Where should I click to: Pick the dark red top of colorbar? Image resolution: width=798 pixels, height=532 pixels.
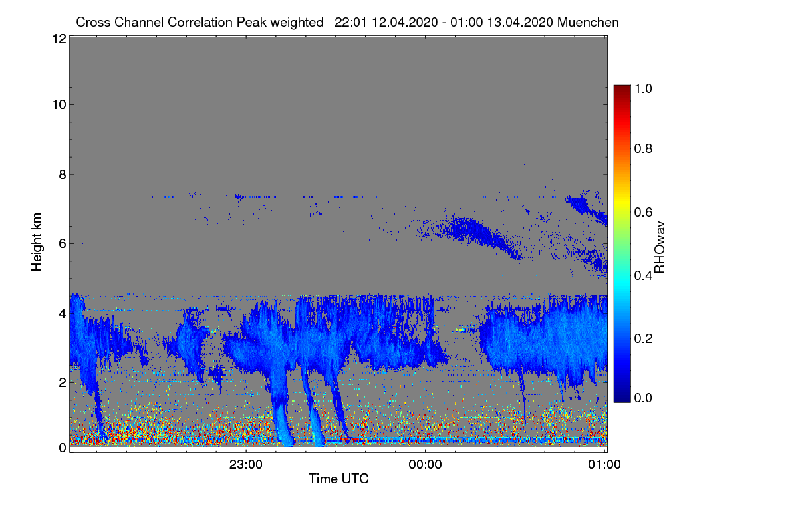pos(622,90)
